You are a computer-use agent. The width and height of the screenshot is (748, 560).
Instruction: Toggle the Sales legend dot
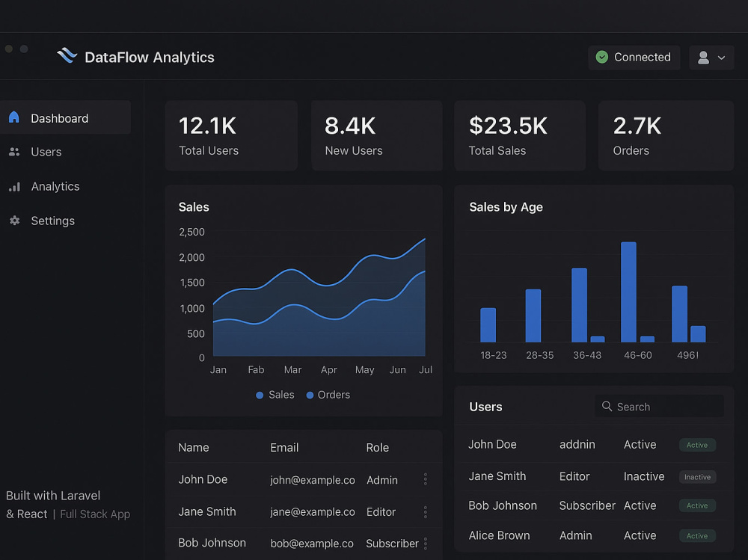tap(260, 395)
